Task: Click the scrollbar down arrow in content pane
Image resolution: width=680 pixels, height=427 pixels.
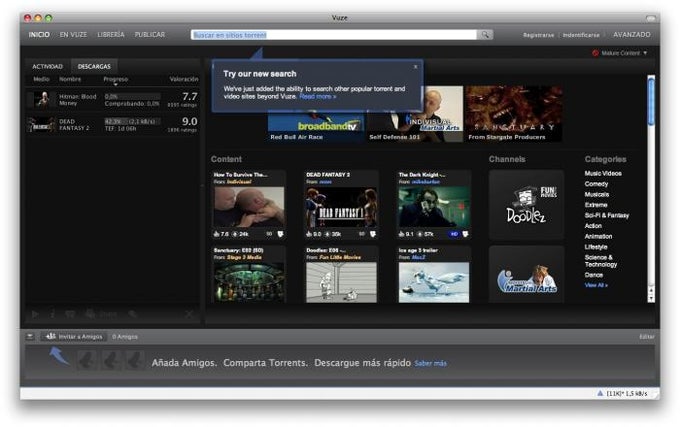Action: (651, 298)
